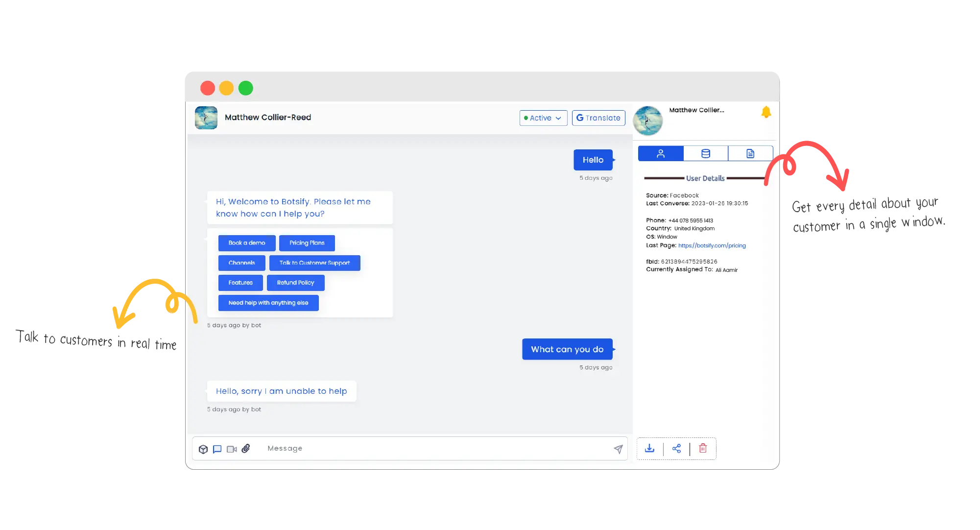Click the Matthew Collier-Reed chat title

268,118
